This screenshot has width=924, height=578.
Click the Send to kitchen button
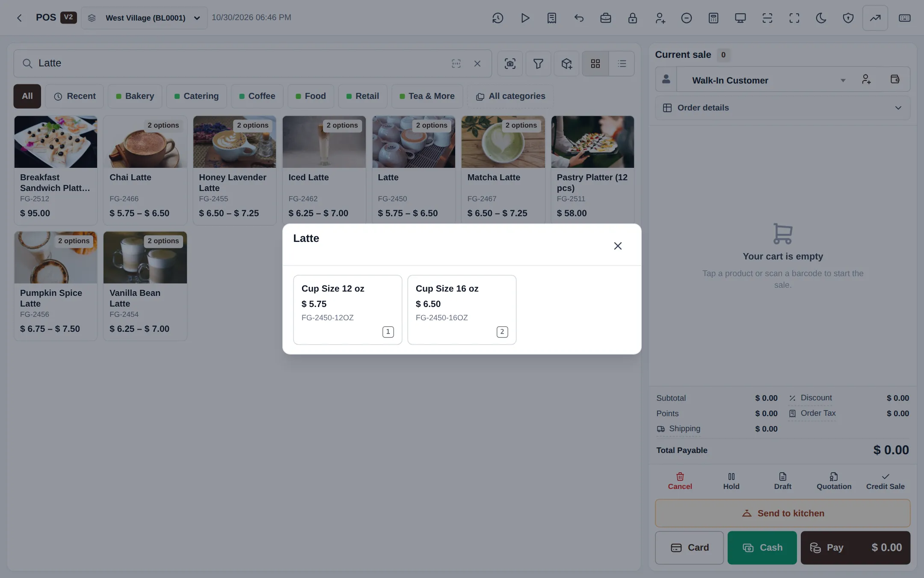coord(782,513)
